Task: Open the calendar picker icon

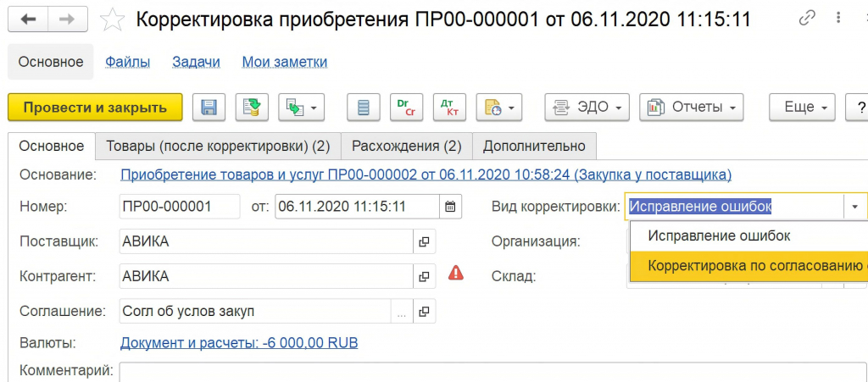Action: click(451, 207)
